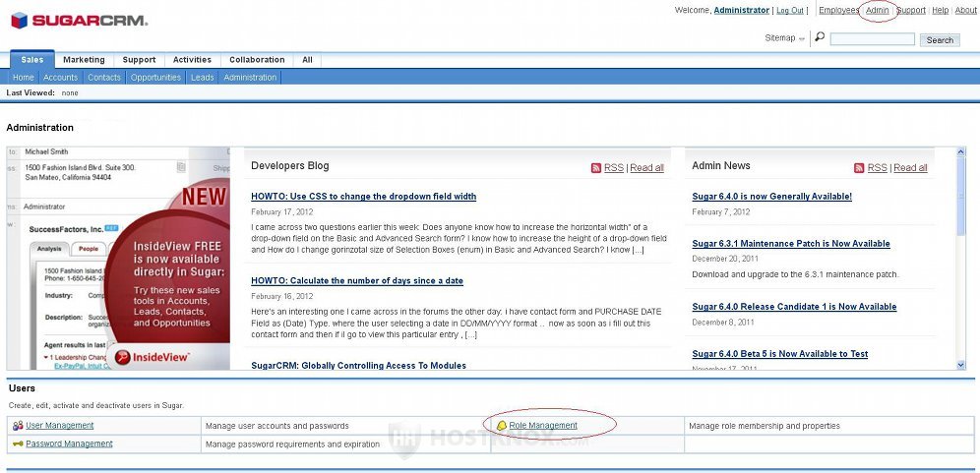The width and height of the screenshot is (980, 473).
Task: Focus the global search input field
Action: (x=873, y=39)
